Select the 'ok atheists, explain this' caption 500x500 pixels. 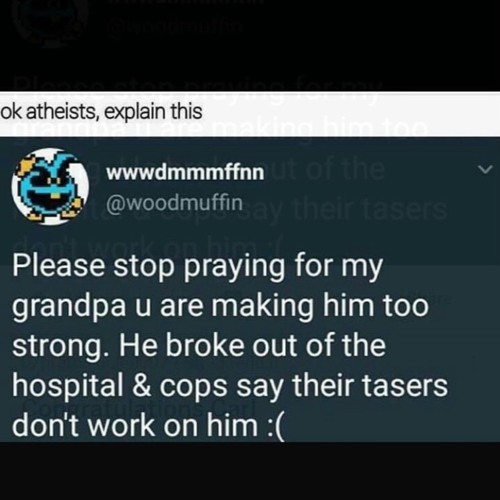[101, 111]
